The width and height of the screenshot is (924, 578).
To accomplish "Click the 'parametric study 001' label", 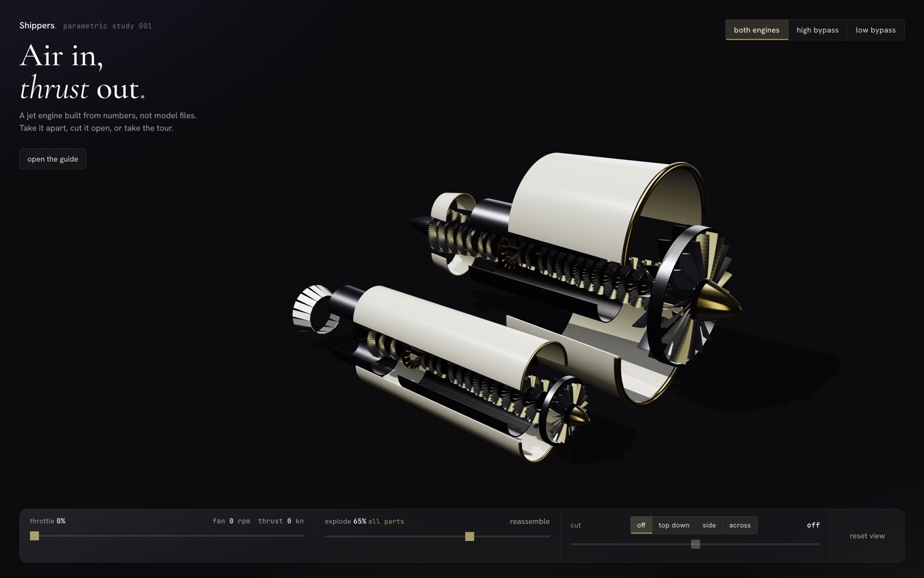I will (x=107, y=26).
